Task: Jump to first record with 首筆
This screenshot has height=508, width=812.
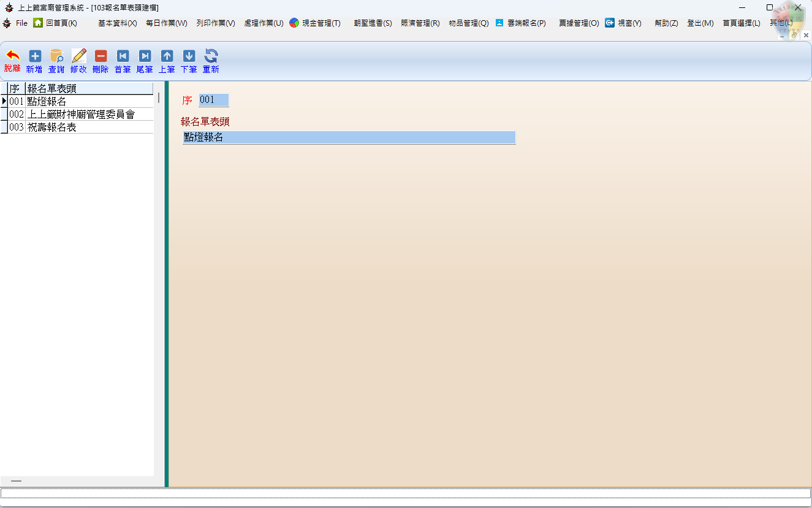Action: coord(123,57)
